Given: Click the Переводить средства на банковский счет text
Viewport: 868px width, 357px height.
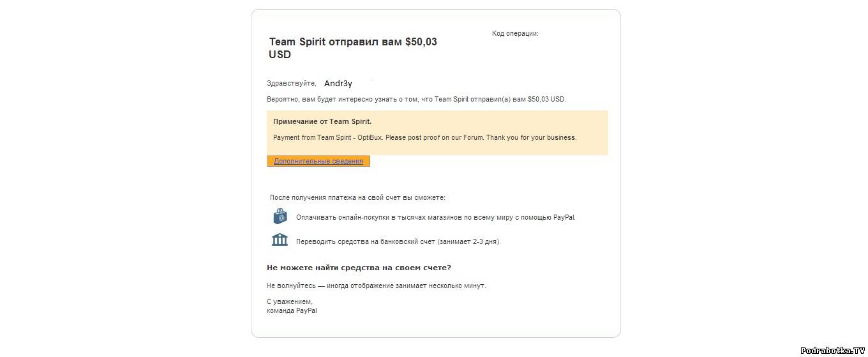Looking at the screenshot, I should 398,242.
